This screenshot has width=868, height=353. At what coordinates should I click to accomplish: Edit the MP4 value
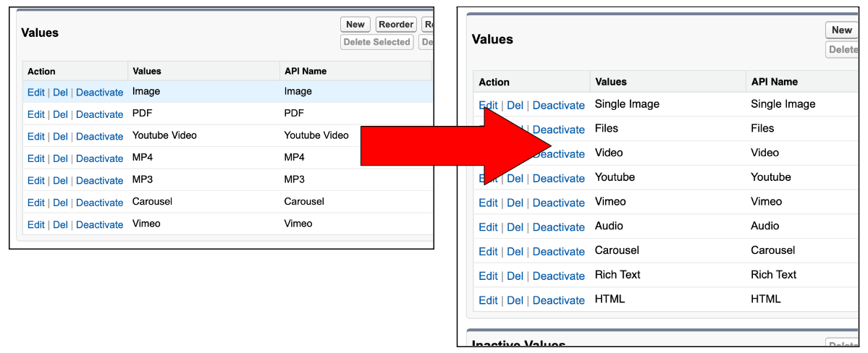click(36, 159)
